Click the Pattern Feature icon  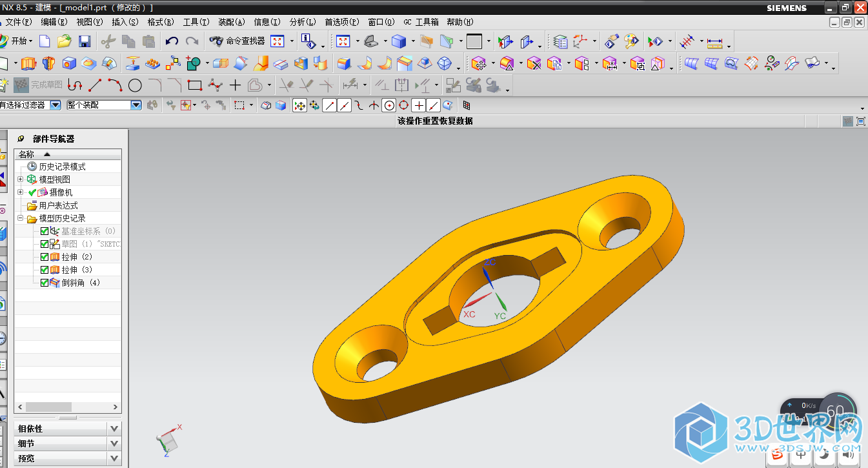[152, 63]
